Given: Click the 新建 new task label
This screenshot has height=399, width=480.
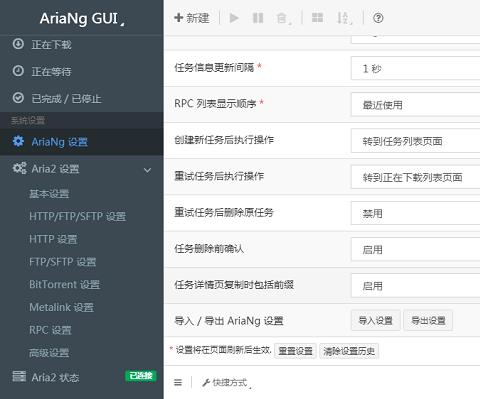Looking at the screenshot, I should pyautogui.click(x=198, y=18).
